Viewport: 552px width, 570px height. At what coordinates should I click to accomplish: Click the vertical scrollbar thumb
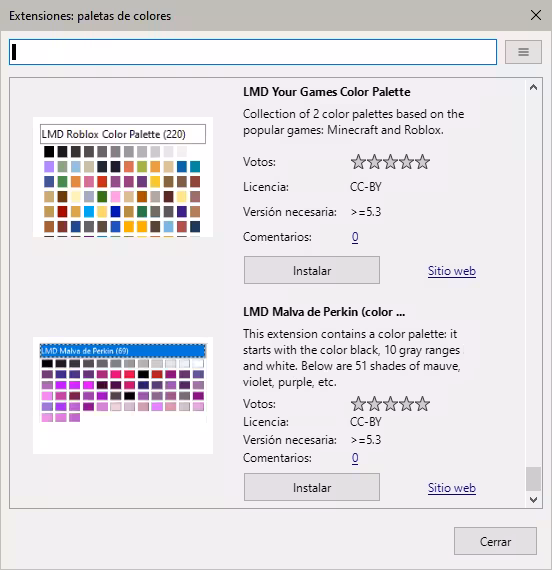tap(533, 479)
